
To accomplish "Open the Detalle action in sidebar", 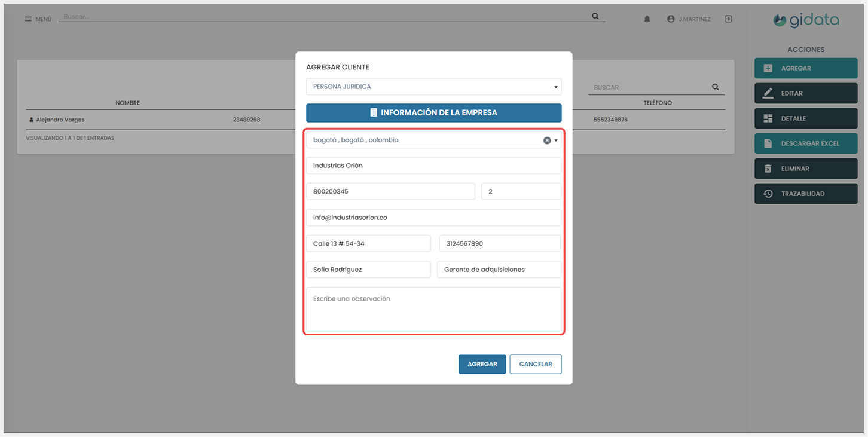I will click(805, 118).
